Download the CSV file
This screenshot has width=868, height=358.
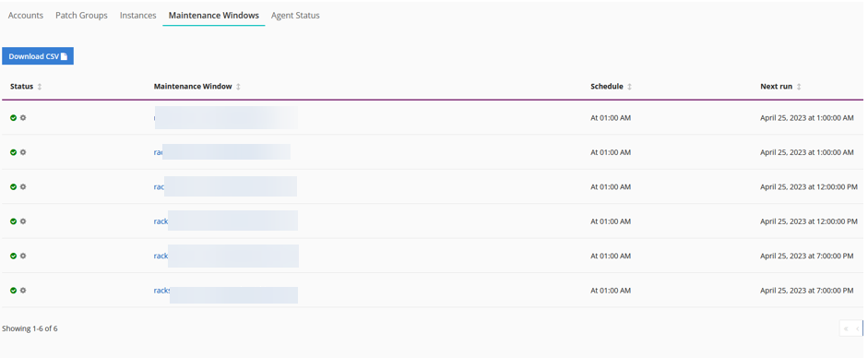tap(38, 56)
